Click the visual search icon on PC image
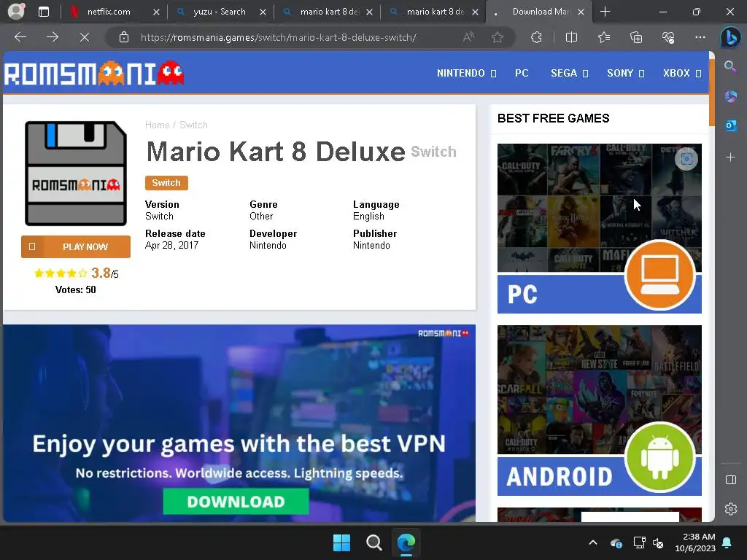 686,159
